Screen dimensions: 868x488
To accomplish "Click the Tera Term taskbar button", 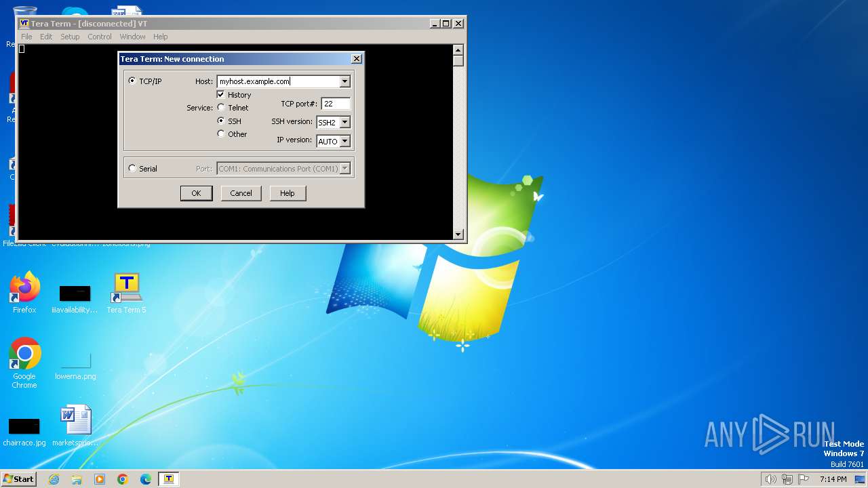I will [168, 479].
